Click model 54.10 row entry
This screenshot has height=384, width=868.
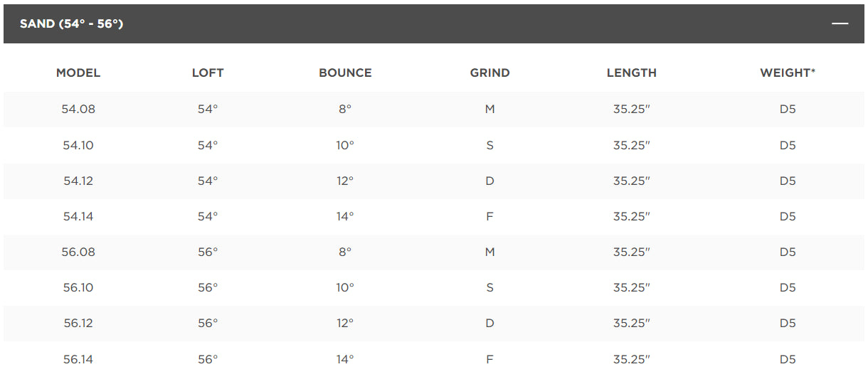[x=78, y=145]
